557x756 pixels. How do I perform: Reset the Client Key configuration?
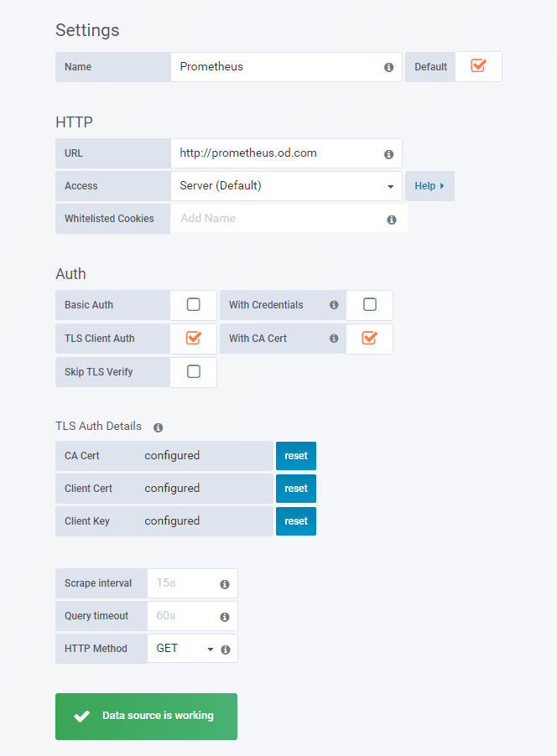click(x=296, y=521)
